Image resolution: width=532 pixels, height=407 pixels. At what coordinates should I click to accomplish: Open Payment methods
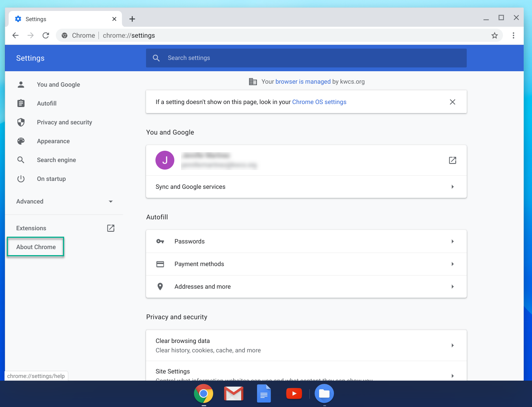point(306,264)
